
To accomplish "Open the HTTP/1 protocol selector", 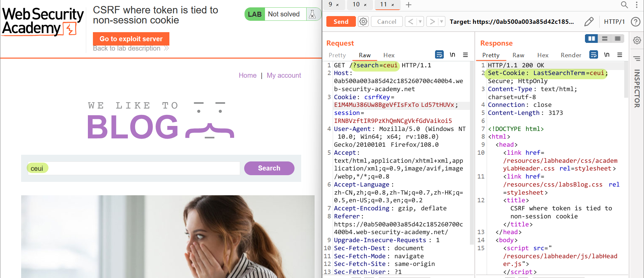I will click(x=614, y=22).
